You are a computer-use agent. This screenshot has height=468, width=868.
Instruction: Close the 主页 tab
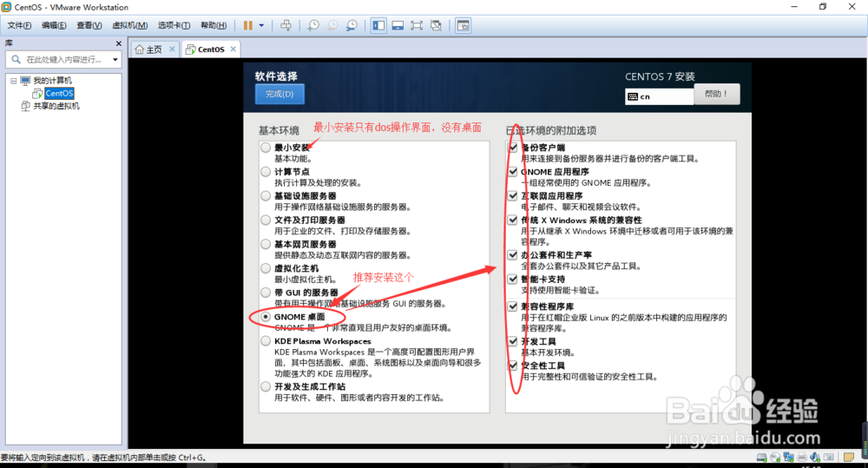[172, 49]
